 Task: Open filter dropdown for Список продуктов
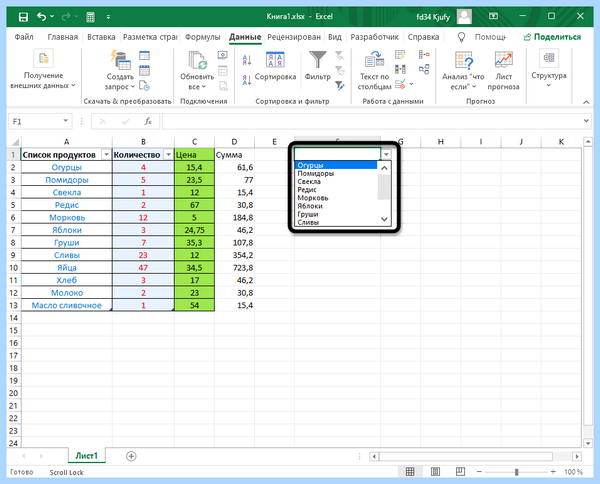tap(106, 155)
